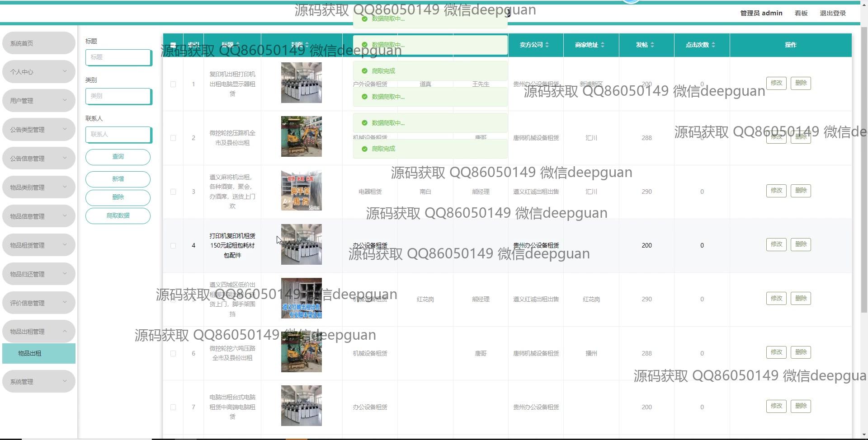The image size is (868, 440).
Task: Expand 物品租赁管理 menu
Action: coord(38,245)
